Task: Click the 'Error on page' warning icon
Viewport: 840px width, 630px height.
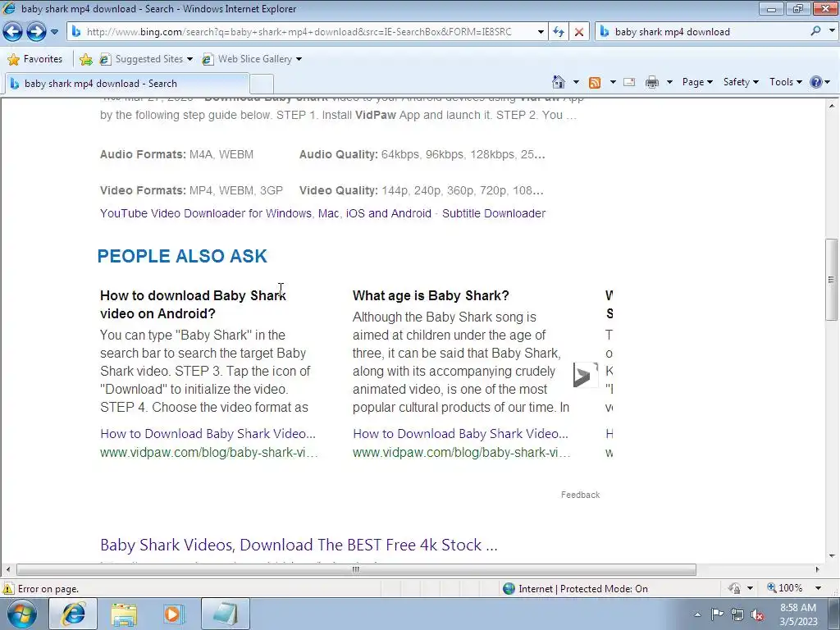Action: pos(8,589)
